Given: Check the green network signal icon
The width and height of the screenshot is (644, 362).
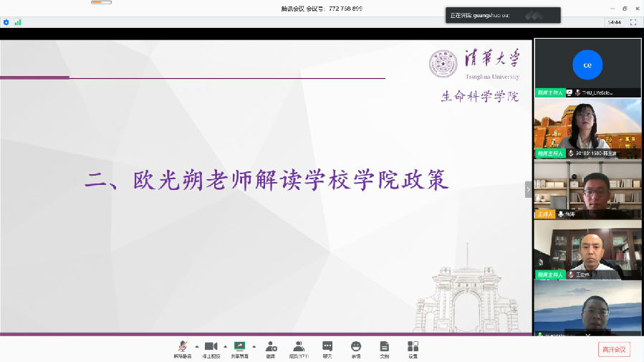Looking at the screenshot, I should pos(18,22).
